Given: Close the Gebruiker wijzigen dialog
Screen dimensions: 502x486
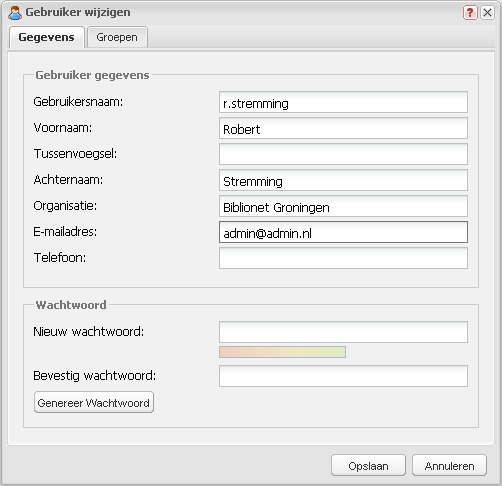Looking at the screenshot, I should click(x=487, y=13).
